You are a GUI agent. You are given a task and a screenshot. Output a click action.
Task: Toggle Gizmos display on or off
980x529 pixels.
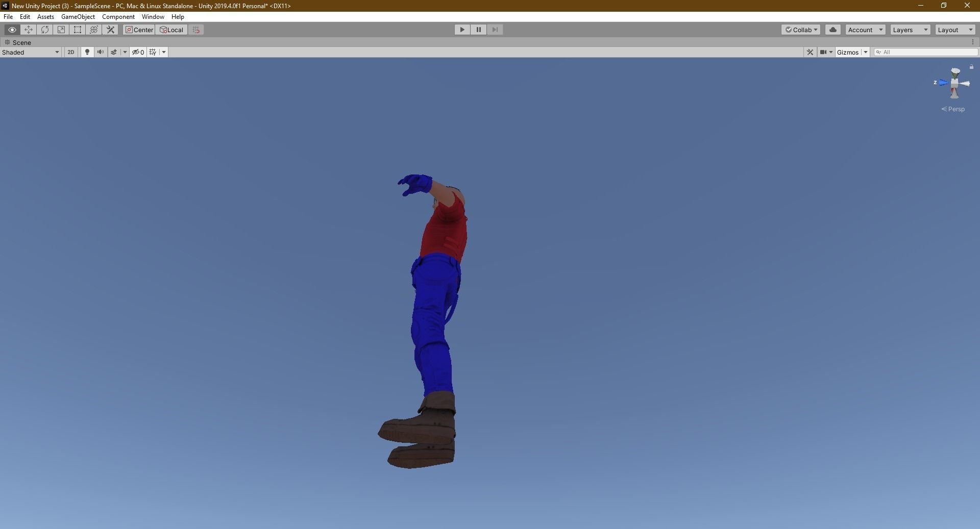[x=848, y=52]
